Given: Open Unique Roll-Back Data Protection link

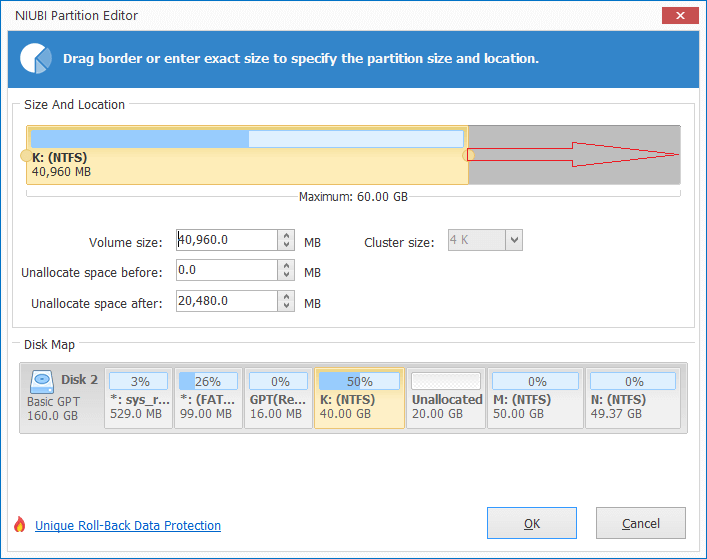Looking at the screenshot, I should tap(128, 526).
